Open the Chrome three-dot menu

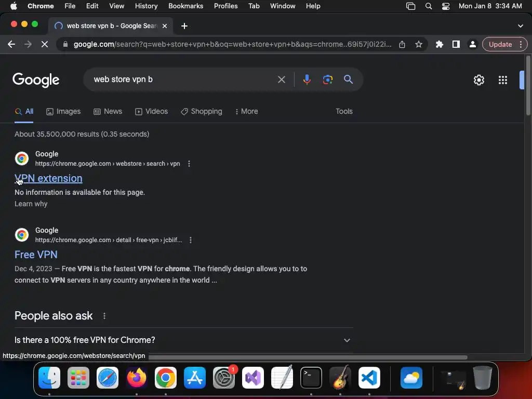click(521, 45)
